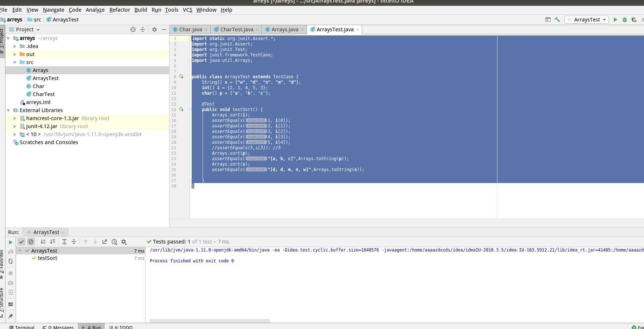This screenshot has height=329, width=644.
Task: Collapse ArraysTest node in test results
Action: pyautogui.click(x=20, y=251)
